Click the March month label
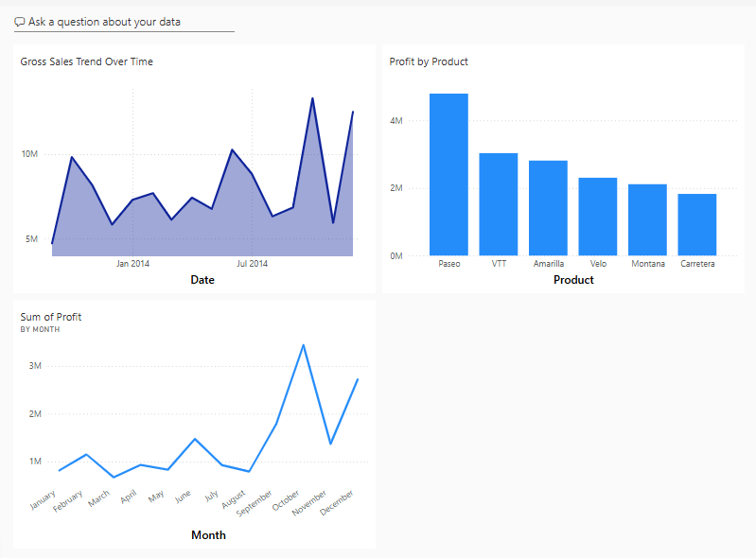 click(x=98, y=498)
